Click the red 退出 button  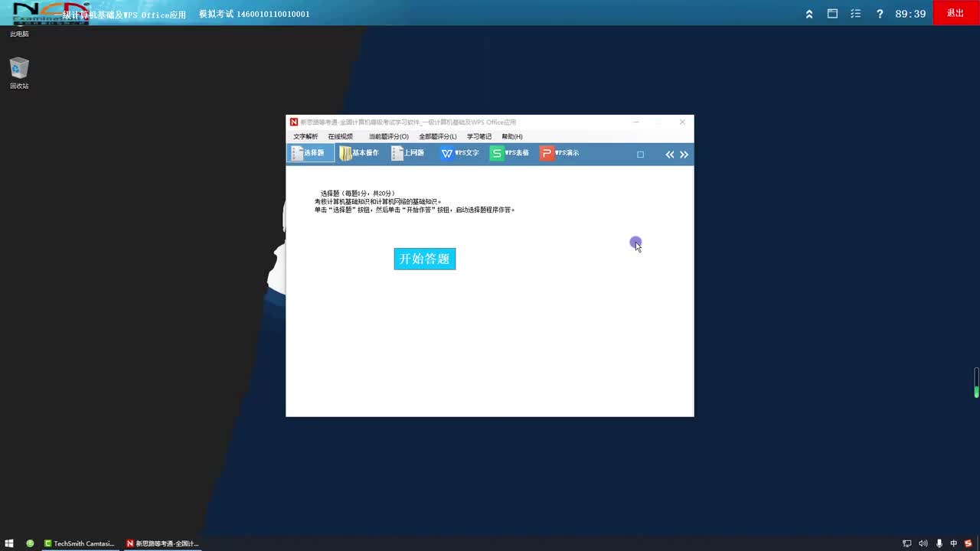pos(956,13)
